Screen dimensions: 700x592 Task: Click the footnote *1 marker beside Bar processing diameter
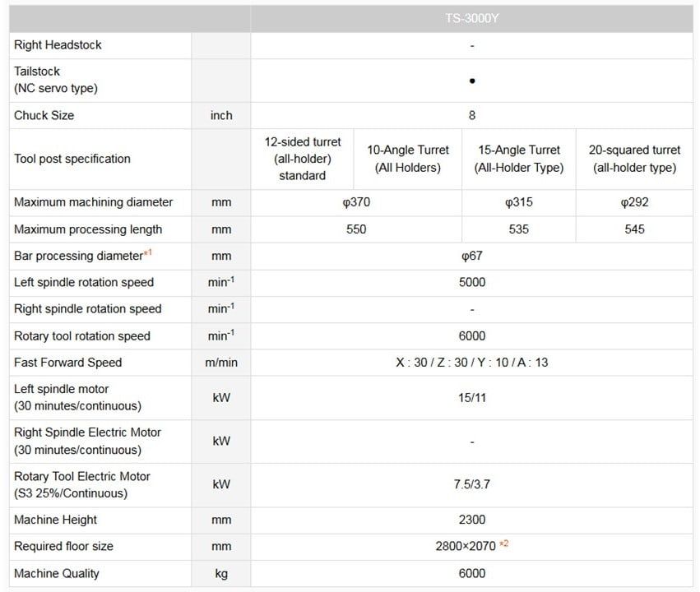click(x=147, y=253)
